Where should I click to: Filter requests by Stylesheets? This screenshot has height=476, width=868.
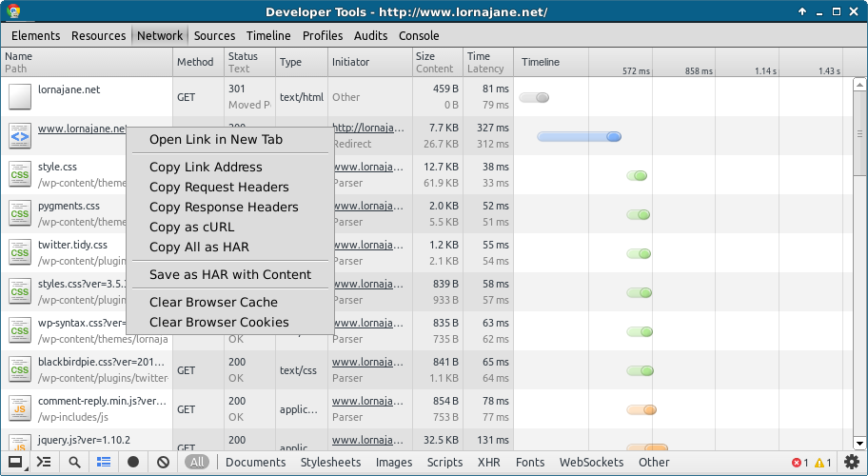(330, 462)
